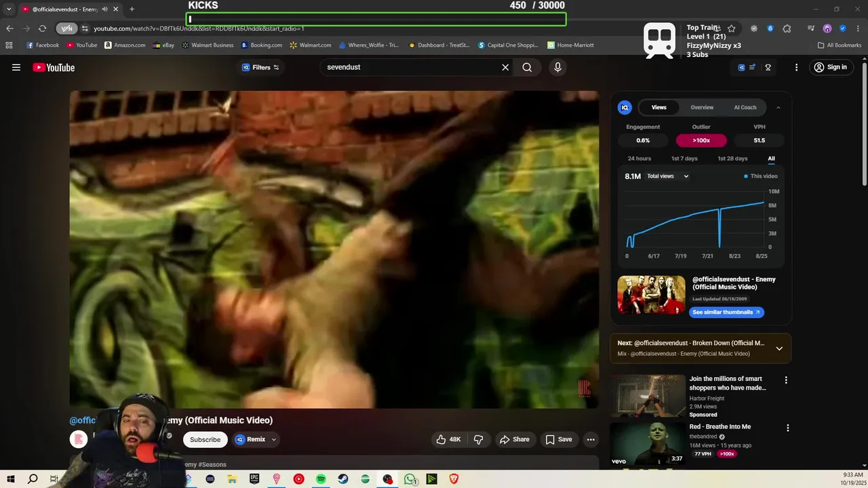Switch to the AI Coach tab
The height and width of the screenshot is (488, 868).
tap(745, 107)
